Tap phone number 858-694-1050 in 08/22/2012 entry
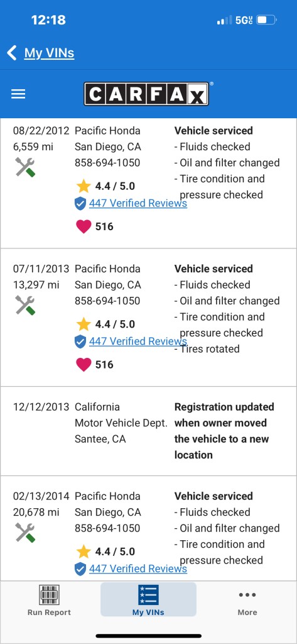Image resolution: width=297 pixels, height=644 pixels. (107, 163)
